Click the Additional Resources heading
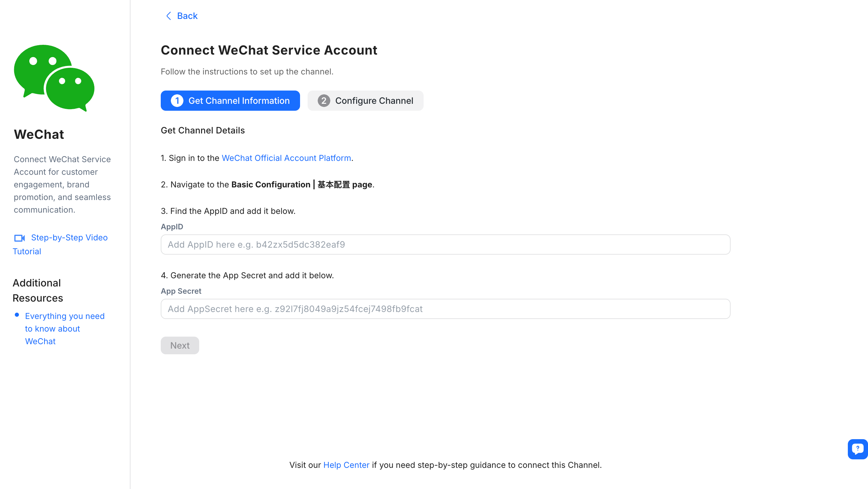868x489 pixels. (x=38, y=290)
